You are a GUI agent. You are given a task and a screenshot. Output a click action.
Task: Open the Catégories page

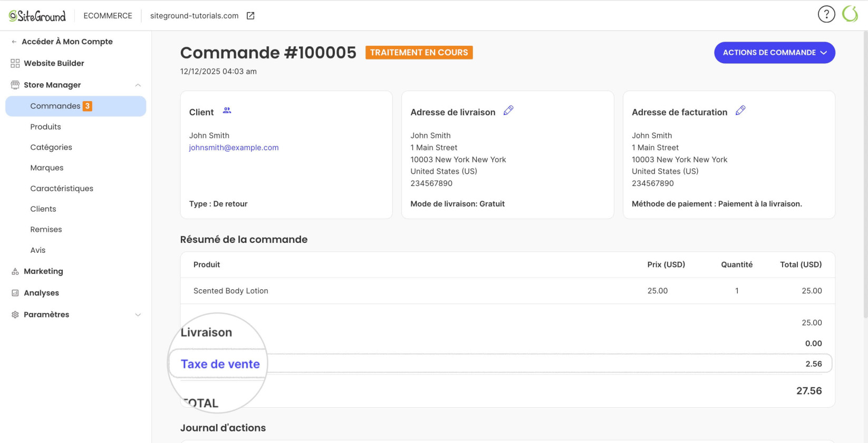point(51,147)
